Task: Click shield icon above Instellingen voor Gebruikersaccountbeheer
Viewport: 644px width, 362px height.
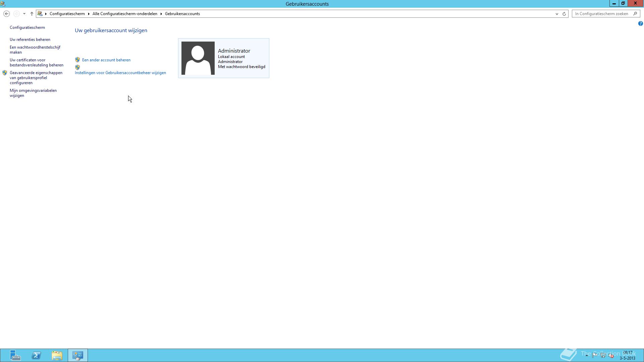Action: pos(77,67)
